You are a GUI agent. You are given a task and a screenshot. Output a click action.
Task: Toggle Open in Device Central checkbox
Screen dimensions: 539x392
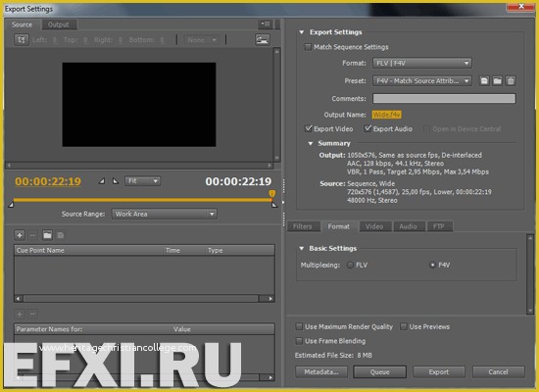(426, 129)
